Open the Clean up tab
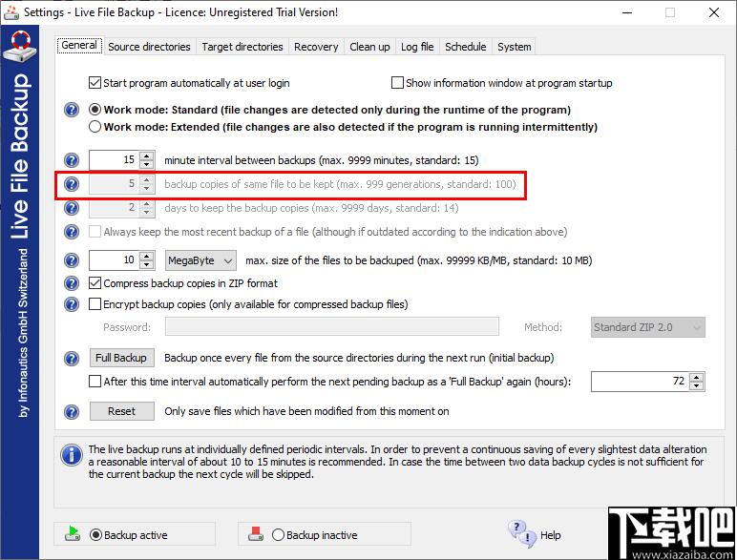The width and height of the screenshot is (737, 560). click(x=369, y=47)
